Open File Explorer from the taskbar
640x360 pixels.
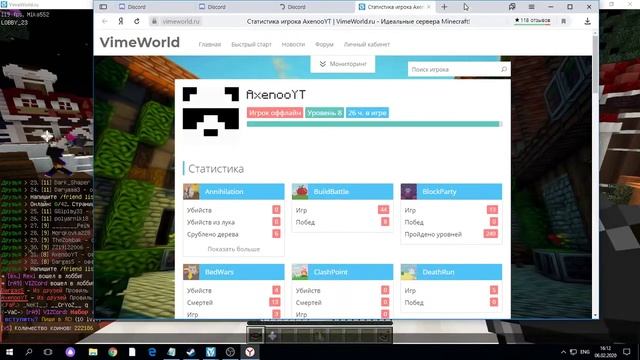pyautogui.click(x=93, y=352)
